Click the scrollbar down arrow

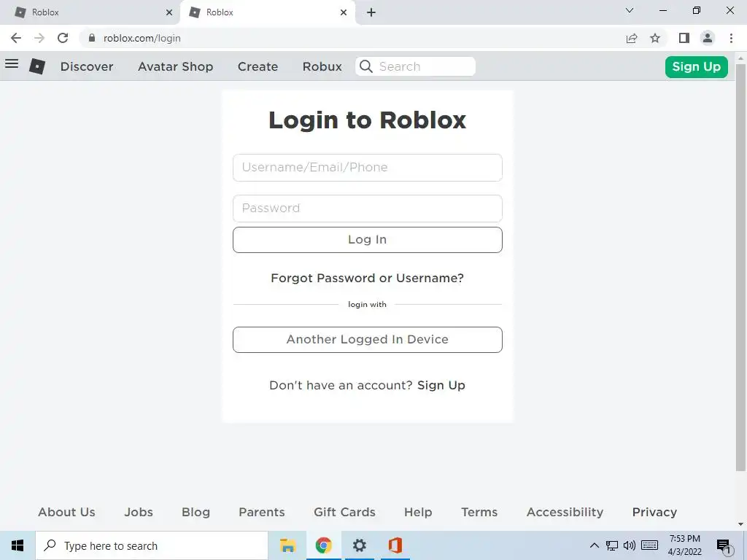(x=740, y=525)
